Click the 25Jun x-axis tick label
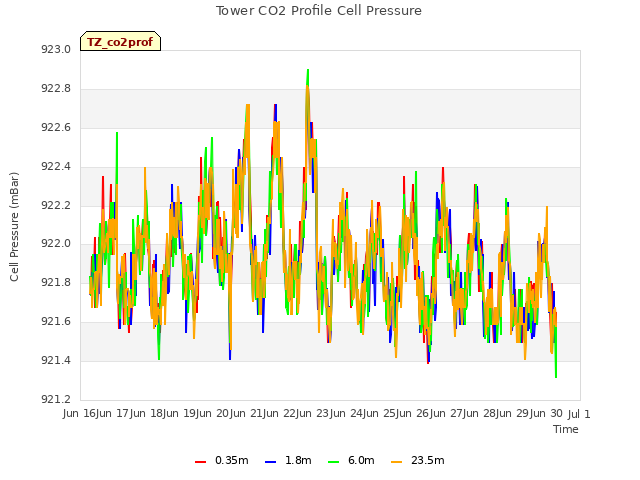Screen dimensions: 640x480 click(x=398, y=413)
